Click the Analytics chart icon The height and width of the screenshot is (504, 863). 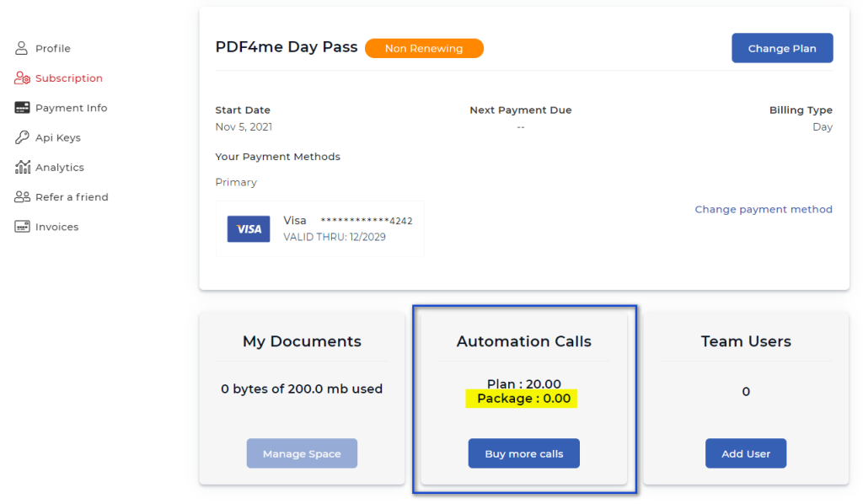tap(23, 167)
